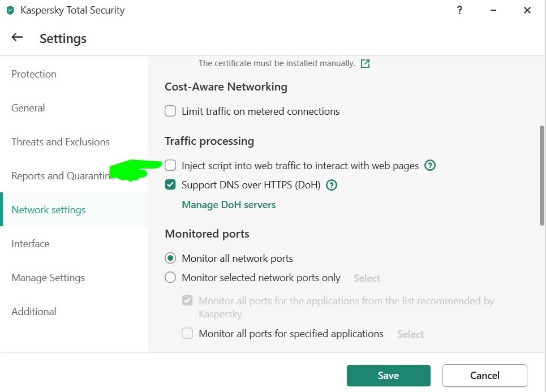The height and width of the screenshot is (392, 546).
Task: Open the help question mark in title bar
Action: tap(459, 10)
